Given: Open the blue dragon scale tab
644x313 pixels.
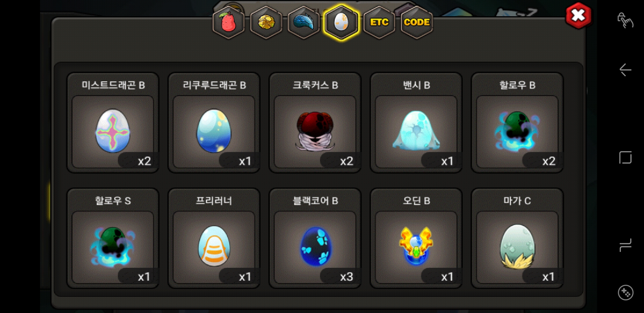Looking at the screenshot, I should pyautogui.click(x=303, y=22).
